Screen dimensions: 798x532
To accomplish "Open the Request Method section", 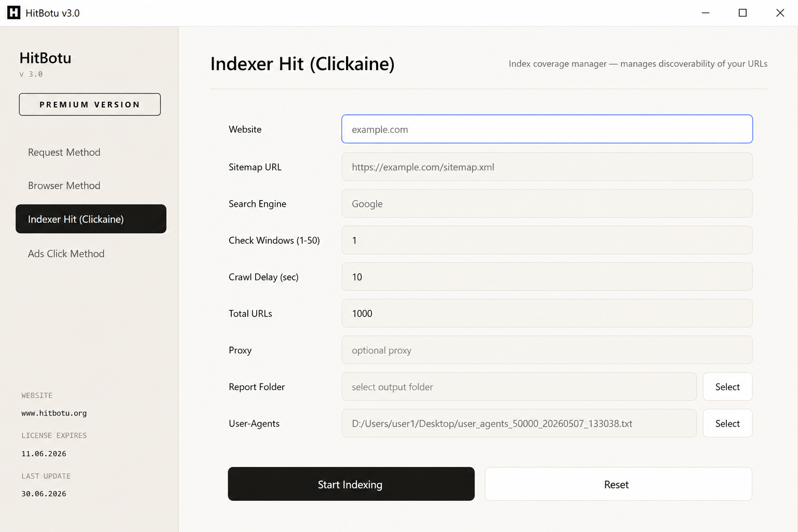I will 64,152.
